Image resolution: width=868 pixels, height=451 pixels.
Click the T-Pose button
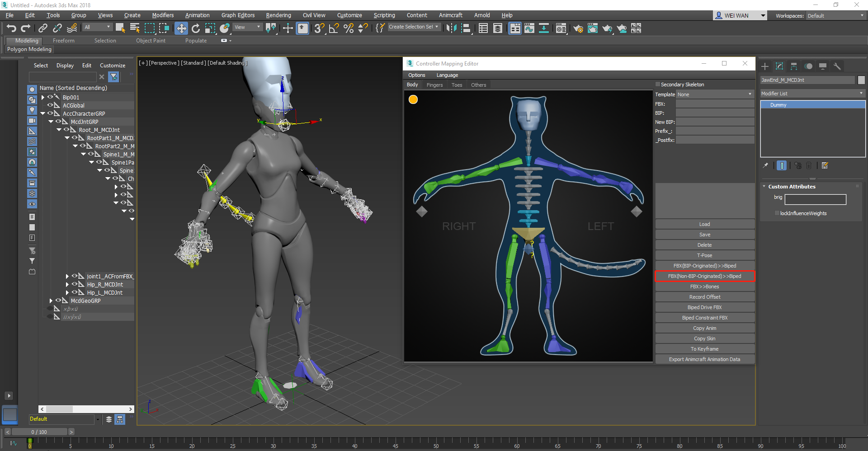tap(705, 255)
